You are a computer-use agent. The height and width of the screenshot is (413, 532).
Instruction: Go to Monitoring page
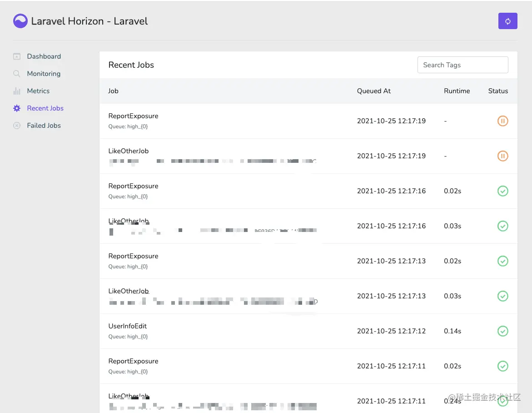pos(44,74)
